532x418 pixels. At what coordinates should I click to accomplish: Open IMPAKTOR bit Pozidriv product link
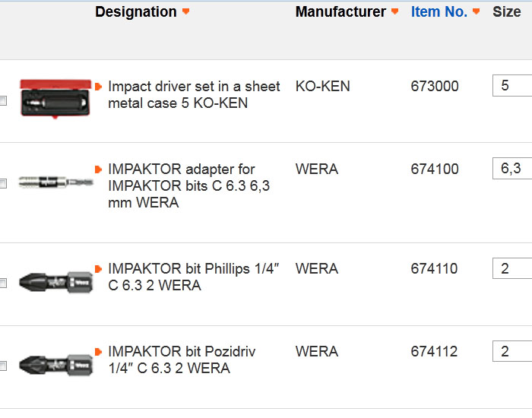click(x=182, y=359)
